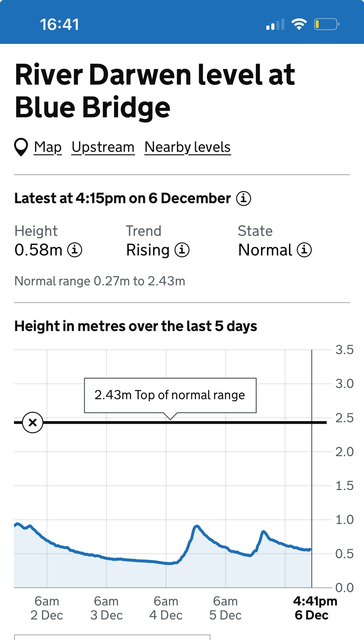Tap the 16:41 clock in status bar
The height and width of the screenshot is (640, 364).
pos(59,25)
